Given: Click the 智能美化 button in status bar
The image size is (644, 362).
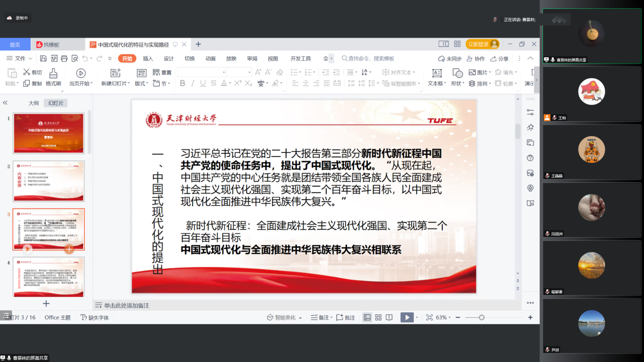Looking at the screenshot, I should [x=285, y=317].
